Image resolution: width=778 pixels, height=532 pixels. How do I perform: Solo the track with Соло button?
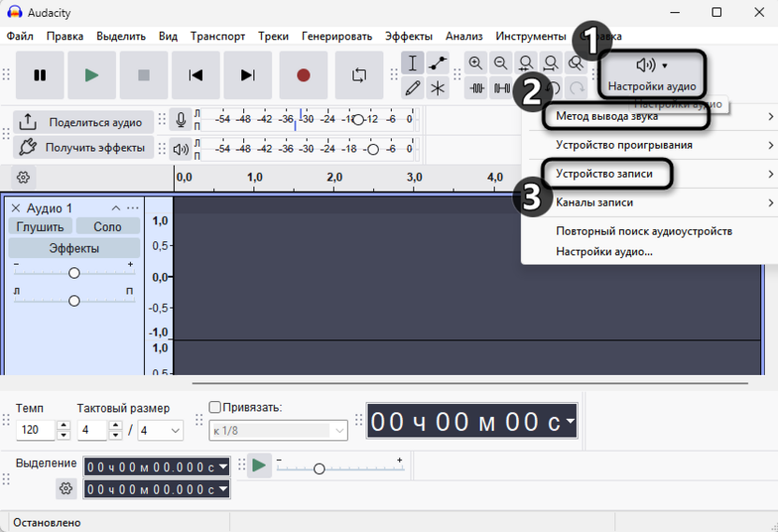[x=108, y=226]
